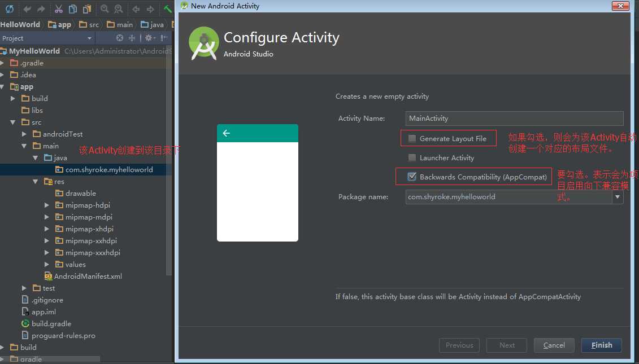Screen dimensions: 639x364
Task: Click the Activity Name input field
Action: point(514,119)
